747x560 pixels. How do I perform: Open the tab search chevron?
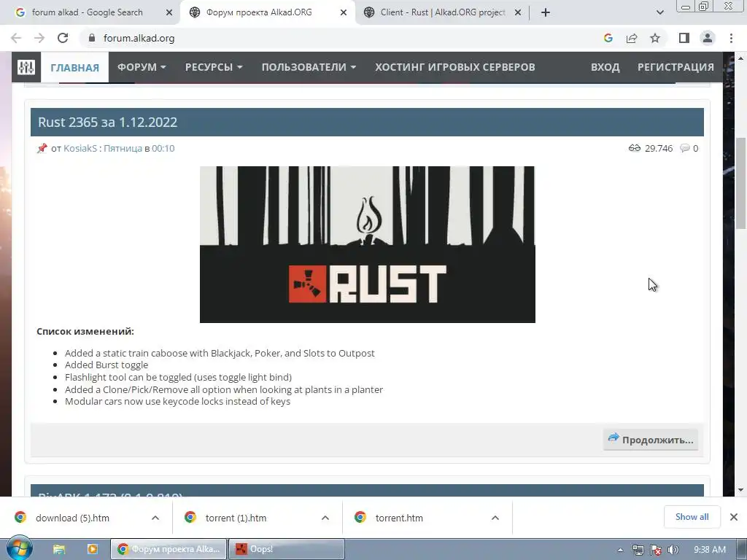click(659, 12)
